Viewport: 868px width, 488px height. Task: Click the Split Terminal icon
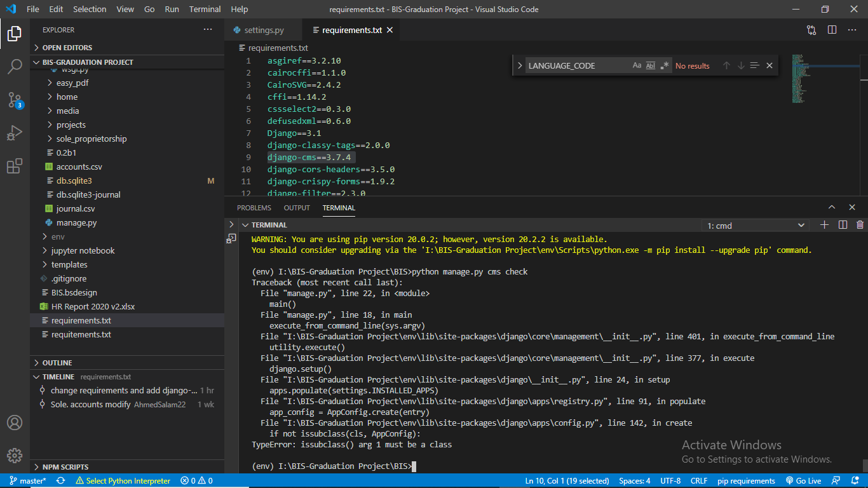(x=842, y=224)
